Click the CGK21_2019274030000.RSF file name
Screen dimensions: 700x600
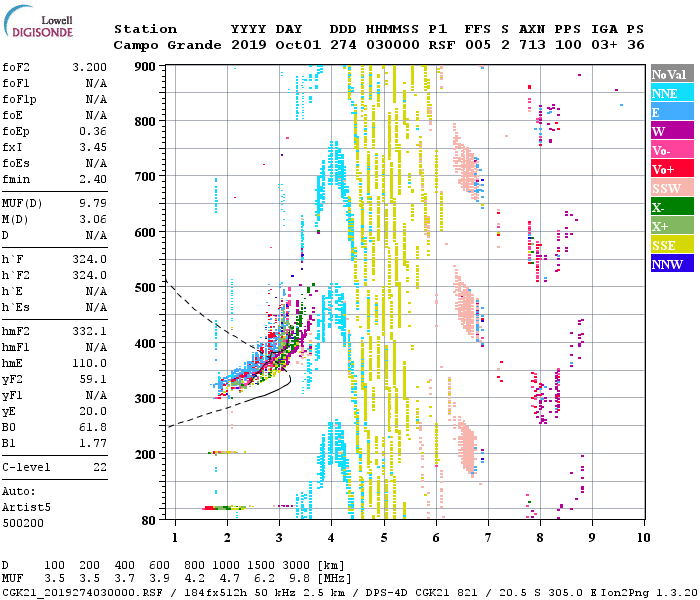click(x=82, y=592)
